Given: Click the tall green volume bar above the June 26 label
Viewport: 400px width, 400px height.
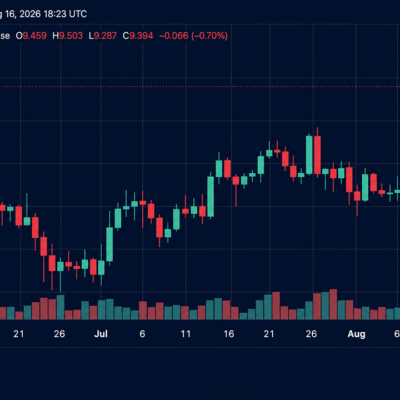Looking at the screenshot, I should pyautogui.click(x=60, y=307).
